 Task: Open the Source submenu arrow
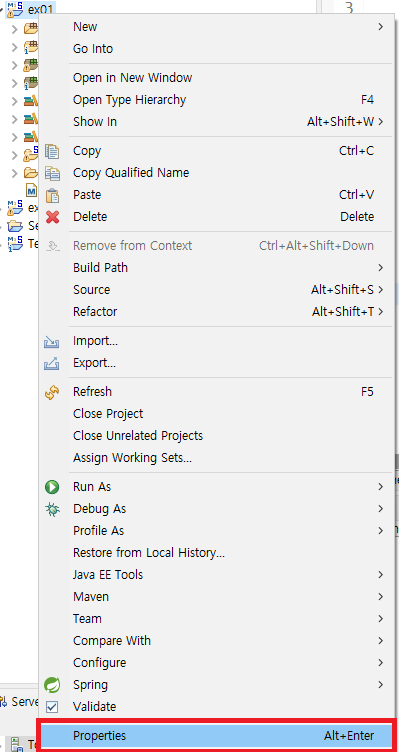coord(381,290)
